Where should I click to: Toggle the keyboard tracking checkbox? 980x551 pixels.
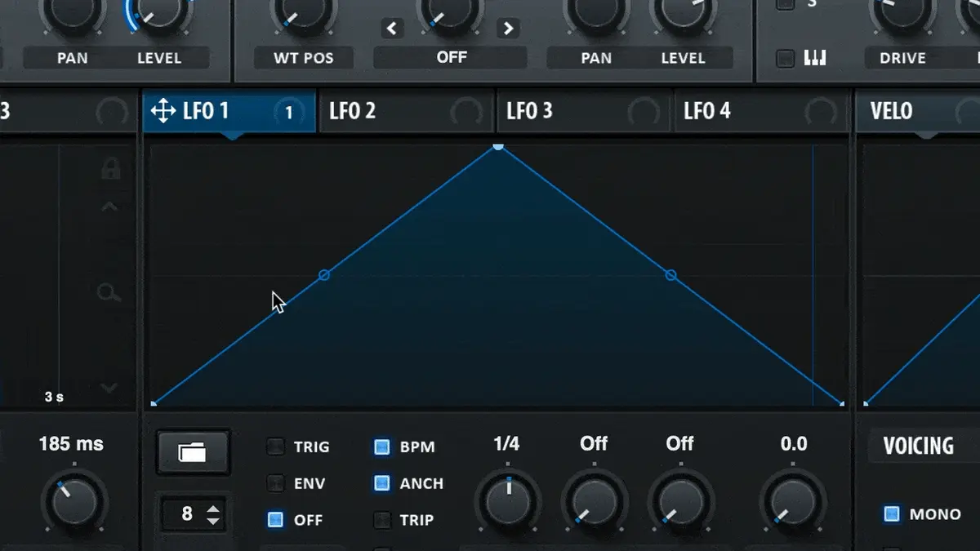pyautogui.click(x=786, y=58)
